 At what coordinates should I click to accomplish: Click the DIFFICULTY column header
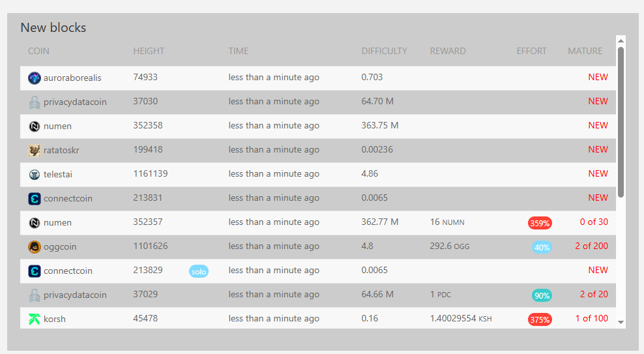pos(384,51)
